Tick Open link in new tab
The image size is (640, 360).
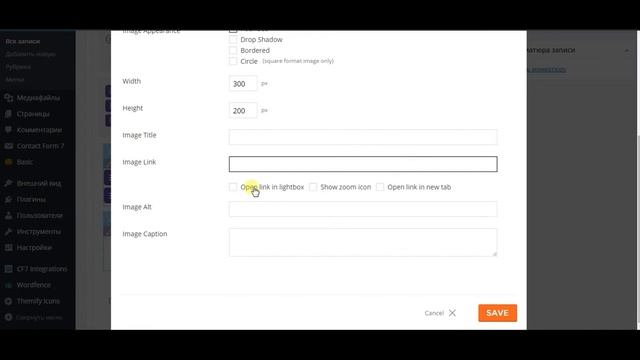(x=380, y=187)
